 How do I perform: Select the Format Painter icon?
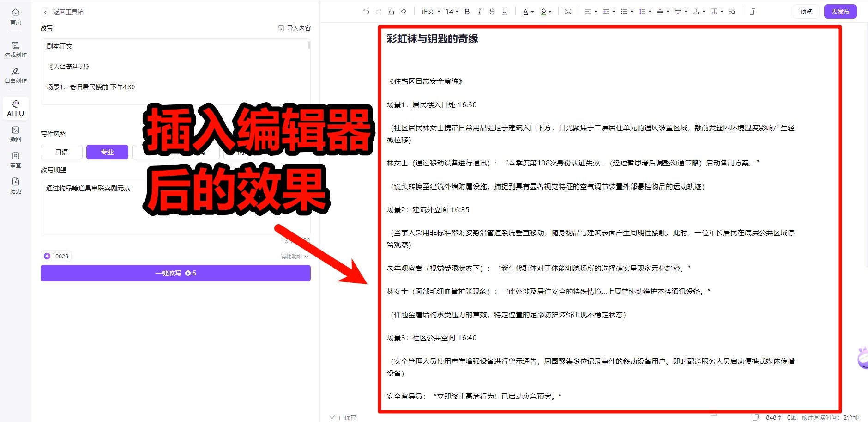click(x=392, y=12)
